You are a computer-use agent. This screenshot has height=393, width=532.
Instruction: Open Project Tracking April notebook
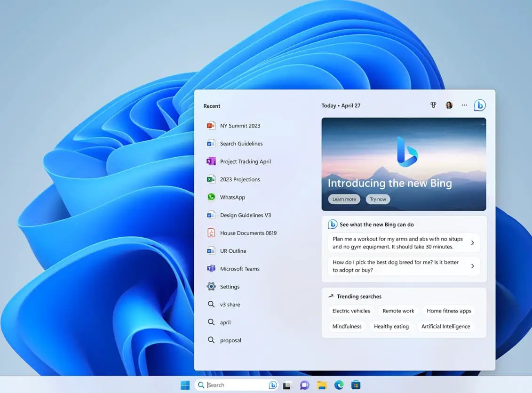[x=245, y=161]
